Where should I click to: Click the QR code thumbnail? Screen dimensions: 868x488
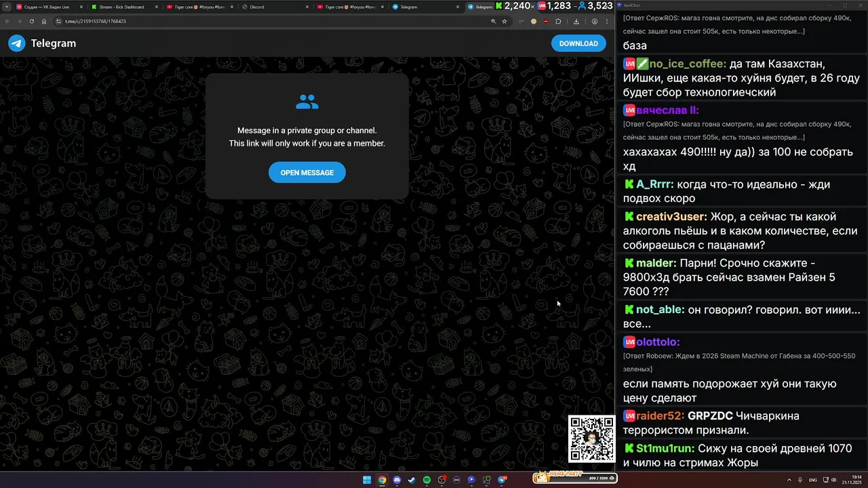[x=591, y=439]
